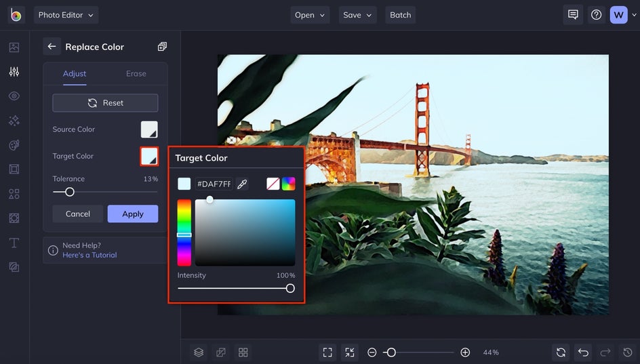This screenshot has width=640, height=364.
Task: Open the Target Color swatch
Action: [x=149, y=157]
